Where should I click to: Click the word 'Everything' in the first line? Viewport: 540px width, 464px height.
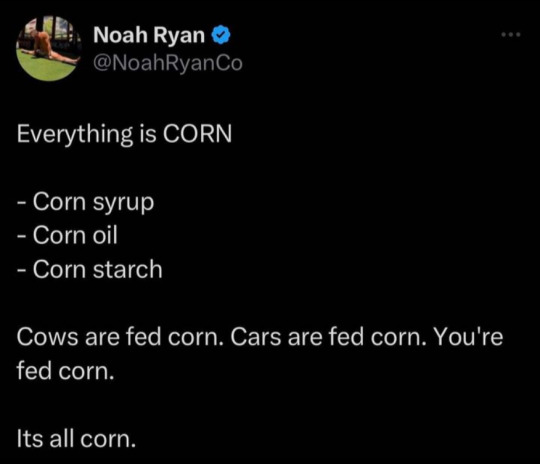[x=75, y=135]
